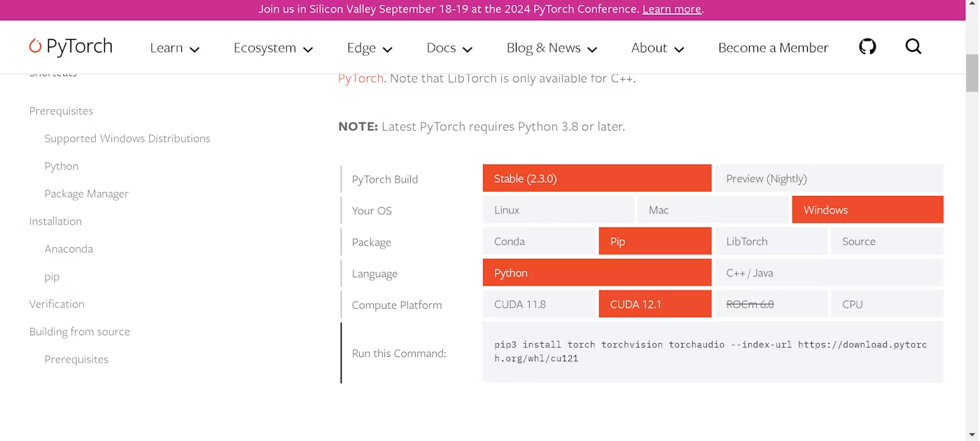Expand the Ecosystem menu
The width and height of the screenshot is (980, 441).
tap(273, 48)
